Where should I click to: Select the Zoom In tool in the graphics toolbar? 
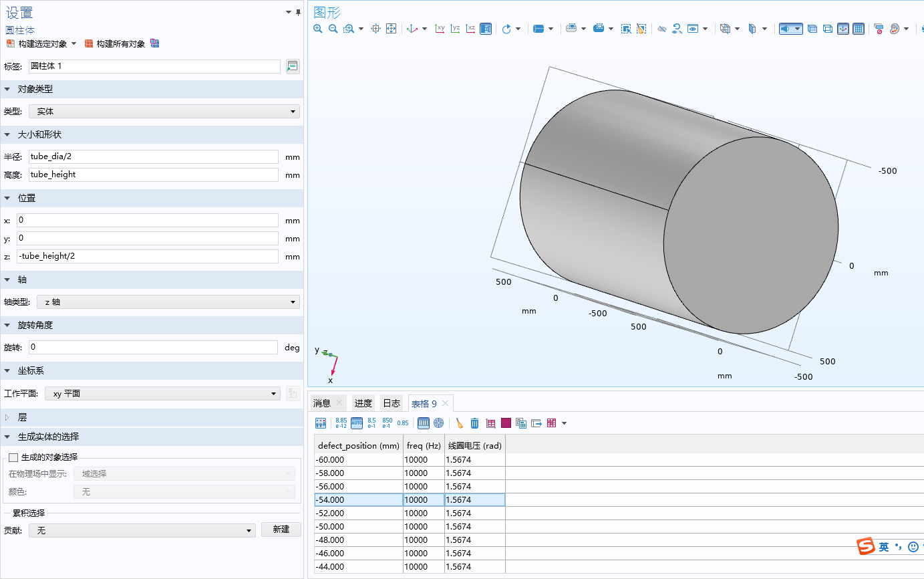(317, 29)
